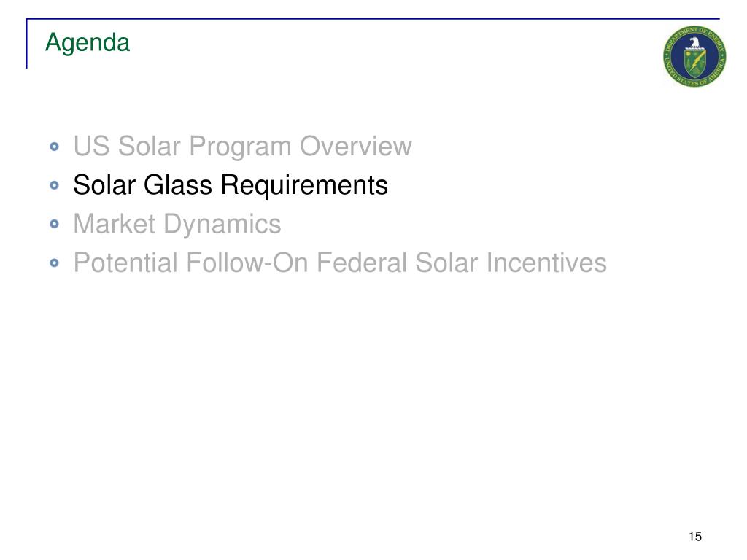Select the blue horizontal title border line
The image size is (747, 560).
click(x=373, y=18)
